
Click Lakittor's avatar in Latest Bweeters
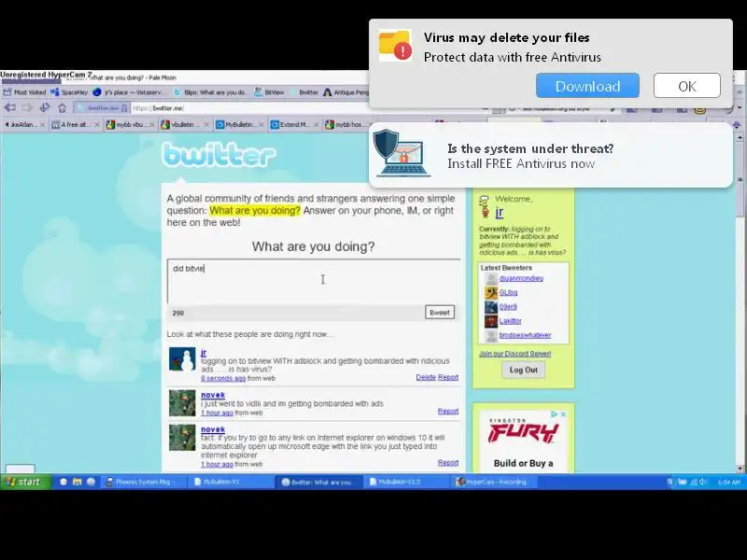[x=491, y=321]
